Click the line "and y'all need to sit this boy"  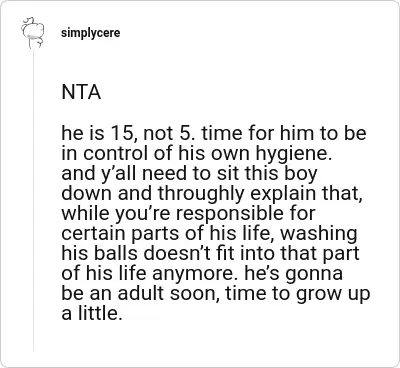click(x=189, y=174)
